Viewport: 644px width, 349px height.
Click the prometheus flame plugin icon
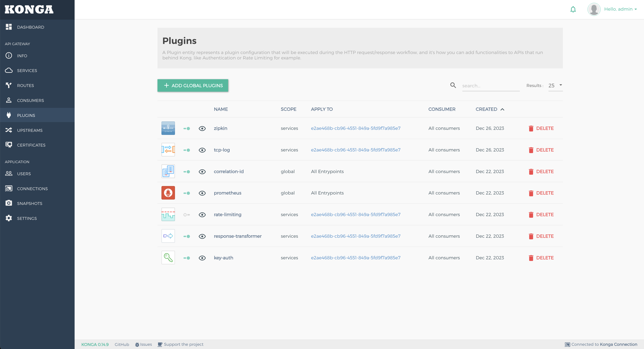click(168, 193)
